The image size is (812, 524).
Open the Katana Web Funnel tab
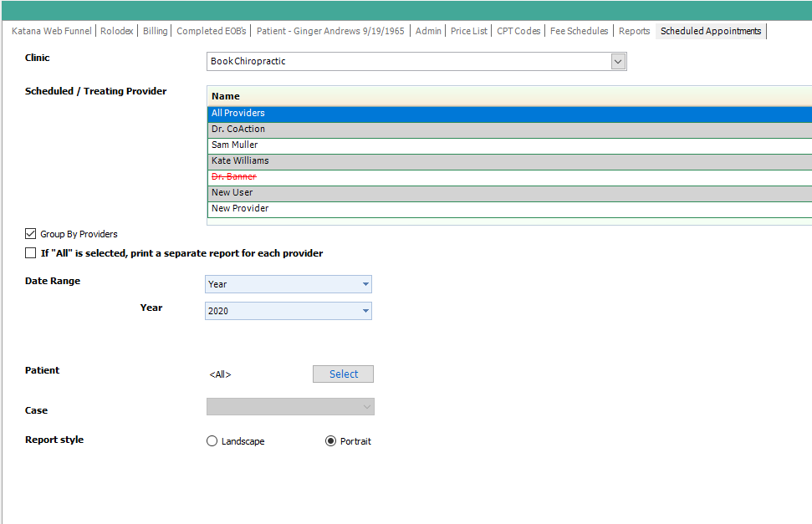point(51,31)
